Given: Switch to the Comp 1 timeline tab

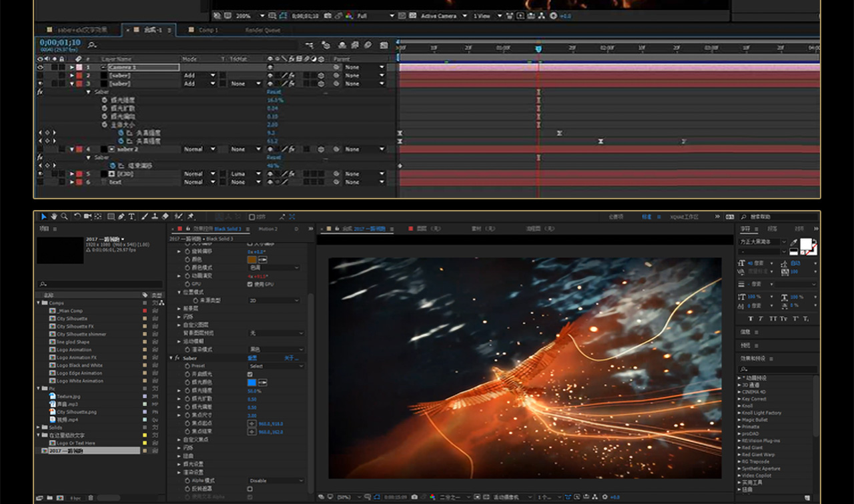Looking at the screenshot, I should pyautogui.click(x=208, y=30).
